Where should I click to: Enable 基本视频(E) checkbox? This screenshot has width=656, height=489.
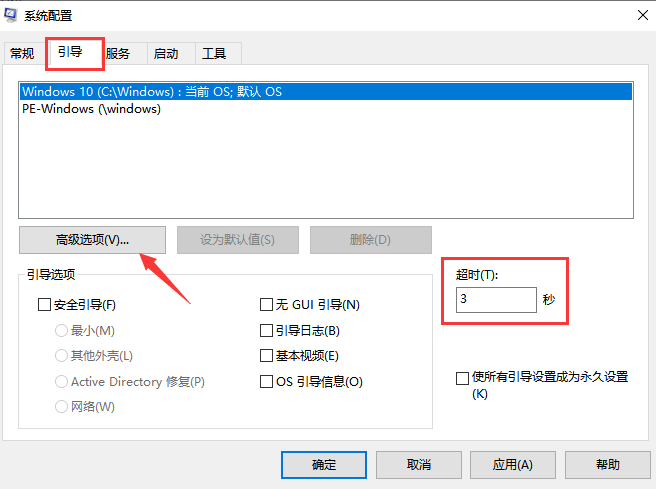click(266, 356)
